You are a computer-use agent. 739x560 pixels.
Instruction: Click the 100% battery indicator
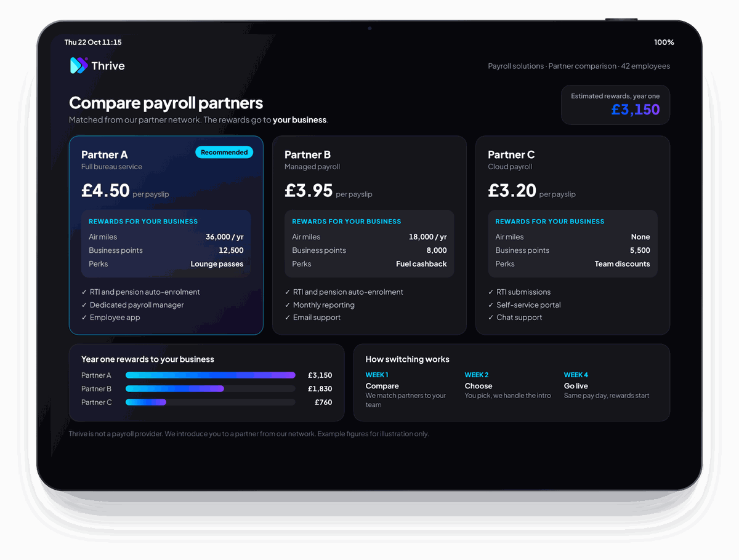click(x=664, y=42)
